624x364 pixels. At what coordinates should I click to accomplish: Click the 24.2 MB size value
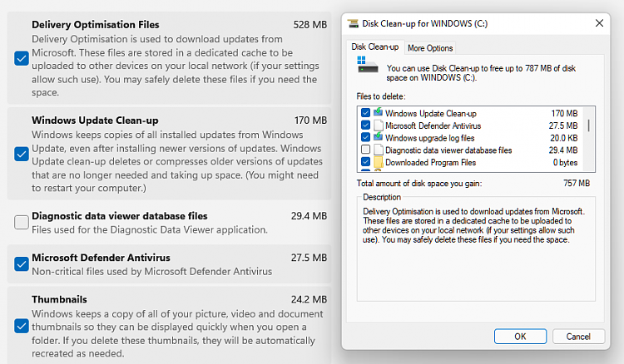coord(309,300)
